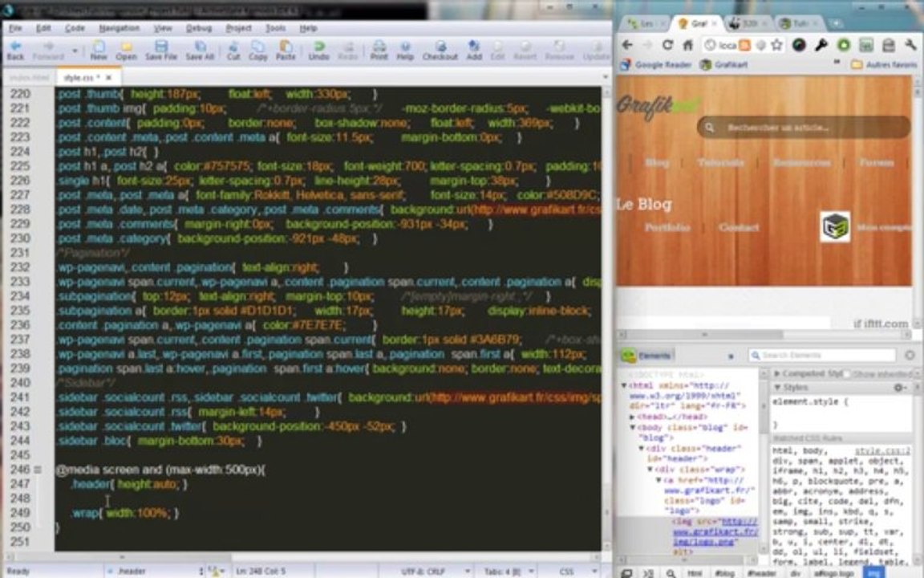Click the bookmark star in address bar

[x=777, y=45]
